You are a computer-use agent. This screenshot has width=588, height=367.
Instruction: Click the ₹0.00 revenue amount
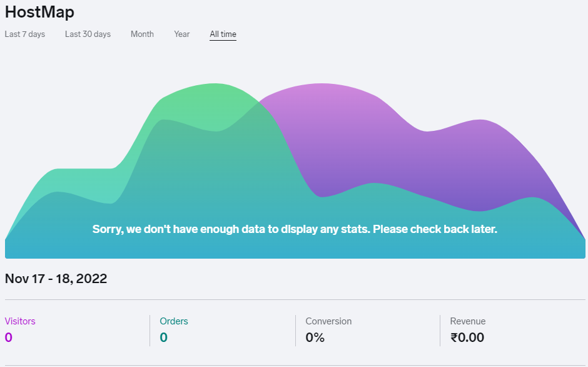pyautogui.click(x=467, y=338)
